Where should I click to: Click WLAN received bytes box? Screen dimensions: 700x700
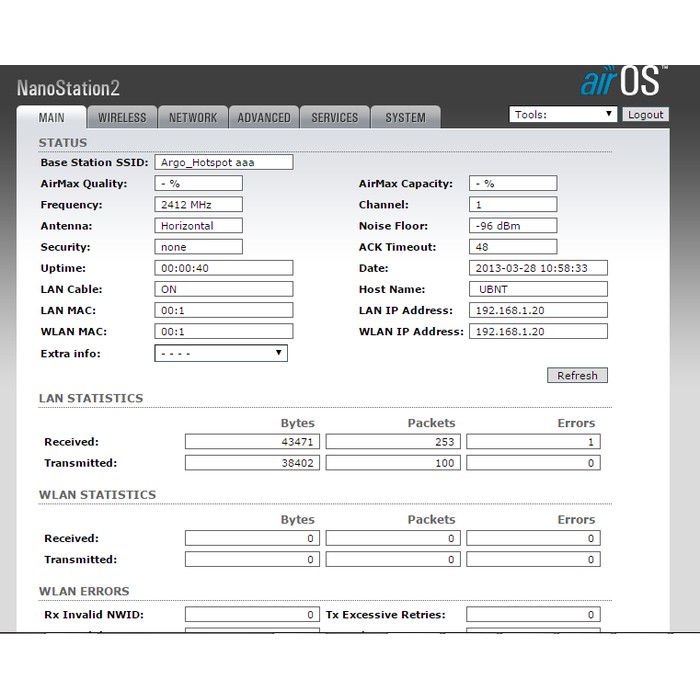pos(252,538)
